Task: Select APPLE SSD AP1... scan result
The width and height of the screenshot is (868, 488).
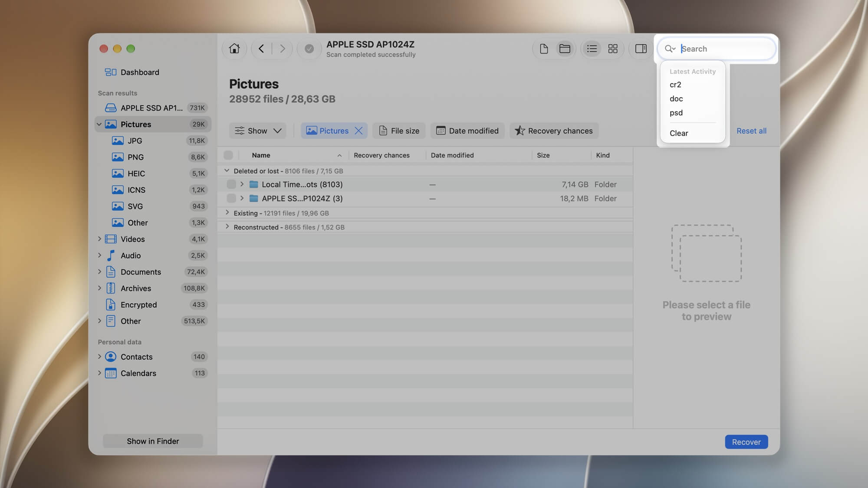Action: (153, 108)
